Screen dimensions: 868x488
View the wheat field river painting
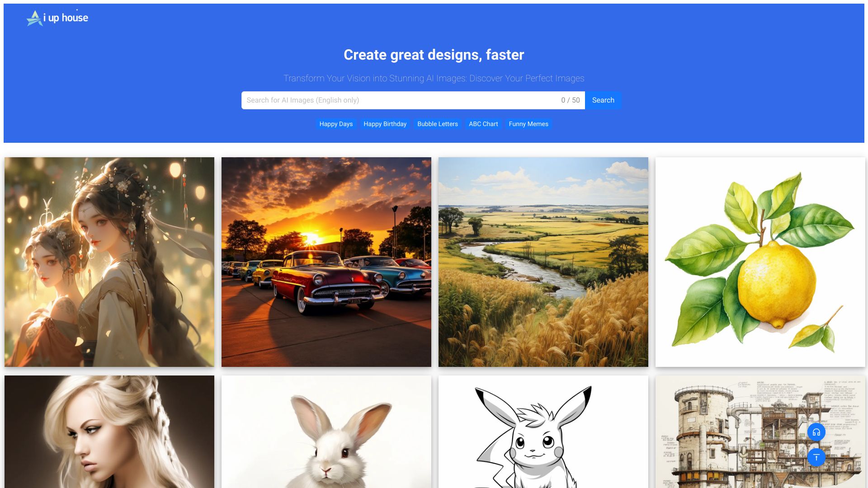543,262
